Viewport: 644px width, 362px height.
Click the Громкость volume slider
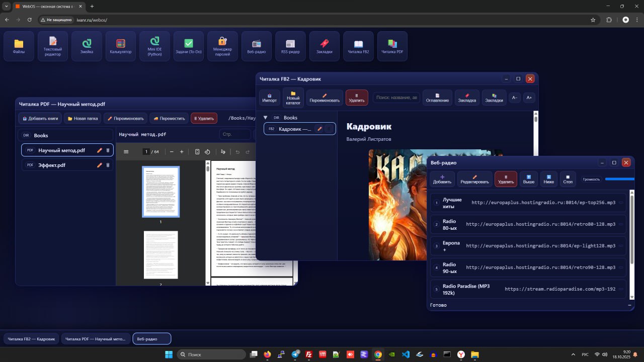pyautogui.click(x=619, y=178)
